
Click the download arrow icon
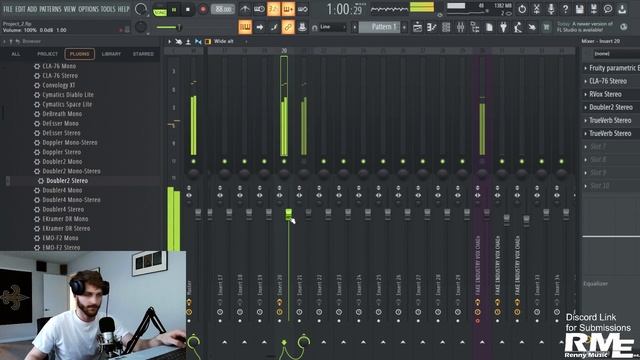pos(622,9)
